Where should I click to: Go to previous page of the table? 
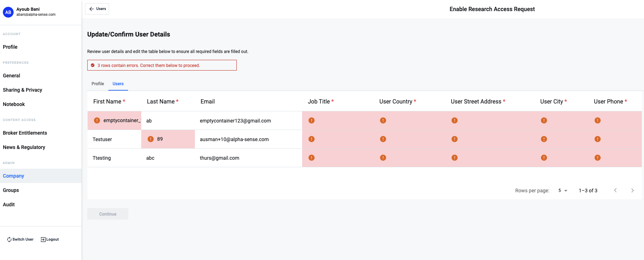[x=615, y=191]
